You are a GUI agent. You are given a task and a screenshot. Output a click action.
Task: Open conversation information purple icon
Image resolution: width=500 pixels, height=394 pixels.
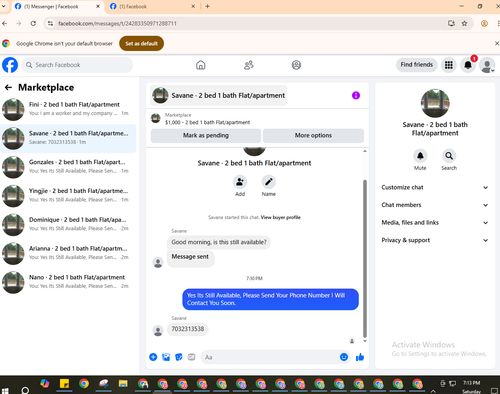tap(356, 95)
